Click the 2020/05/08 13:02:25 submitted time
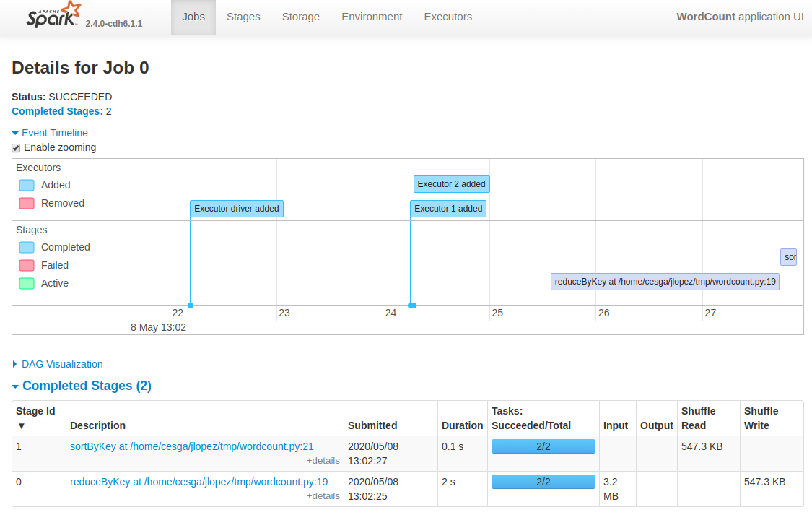 tap(373, 488)
